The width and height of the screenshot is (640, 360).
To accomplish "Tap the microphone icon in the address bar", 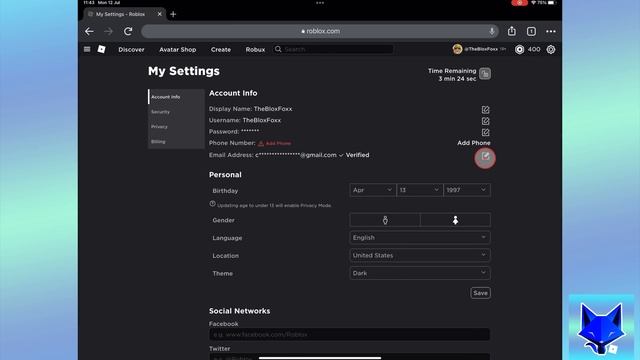I will (492, 31).
